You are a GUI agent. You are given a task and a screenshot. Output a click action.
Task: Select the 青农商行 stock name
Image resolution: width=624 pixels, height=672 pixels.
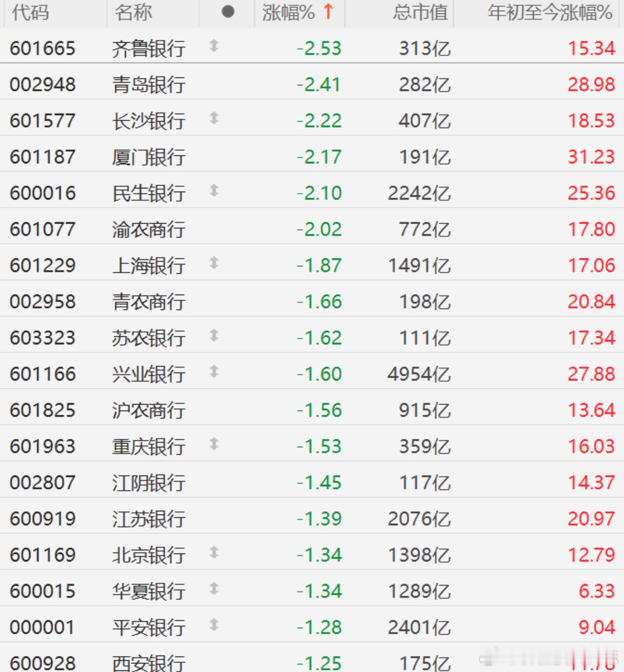[x=149, y=302]
